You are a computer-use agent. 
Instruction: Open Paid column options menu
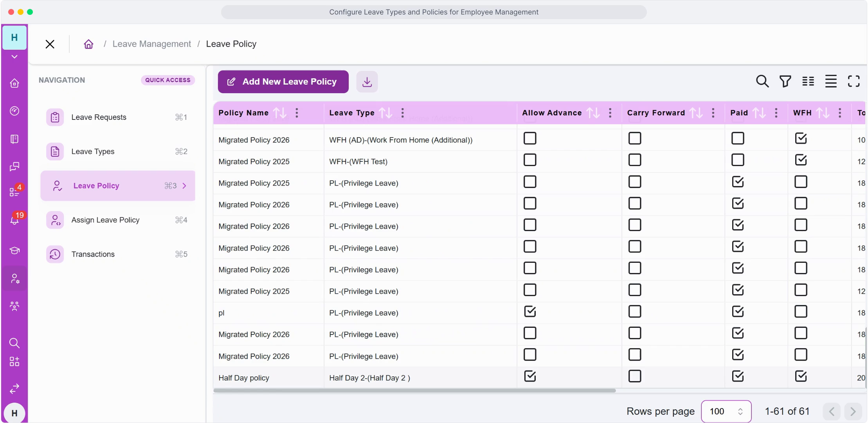776,113
